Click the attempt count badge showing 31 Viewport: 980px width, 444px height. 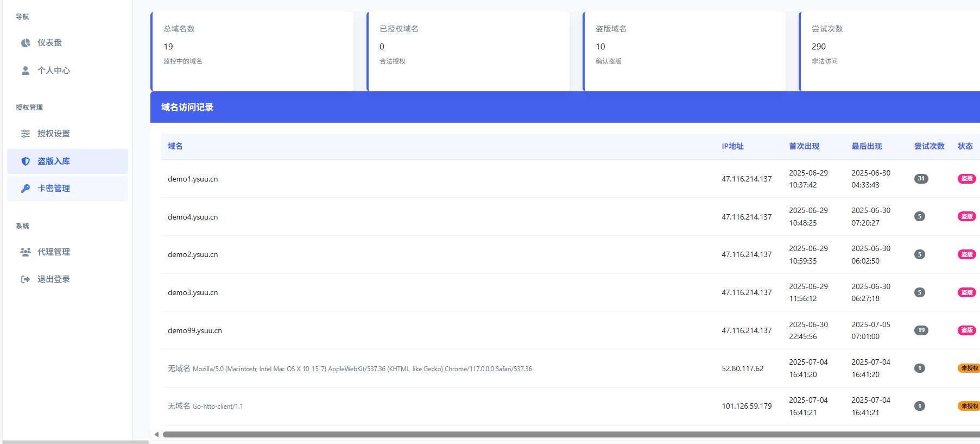click(x=921, y=179)
